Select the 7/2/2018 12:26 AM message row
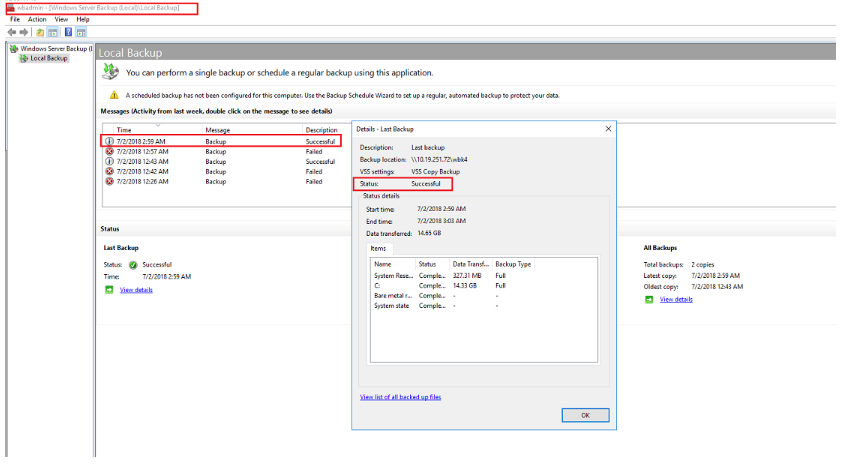The image size is (846, 469). 221,181
